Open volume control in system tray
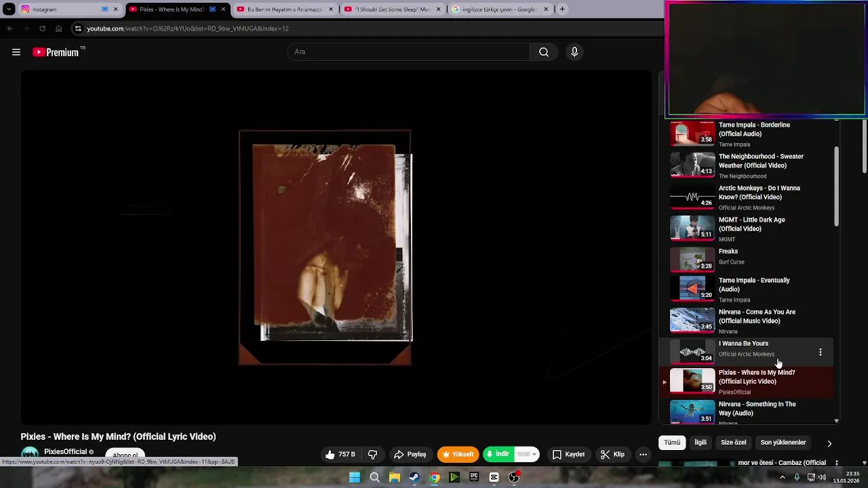The height and width of the screenshot is (488, 868). point(822,477)
